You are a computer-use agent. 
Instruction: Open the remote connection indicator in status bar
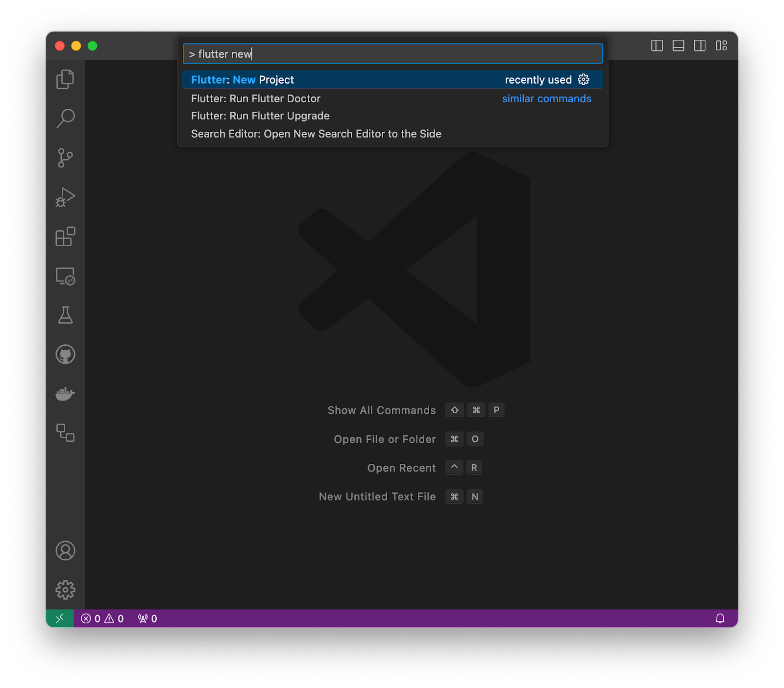point(60,618)
